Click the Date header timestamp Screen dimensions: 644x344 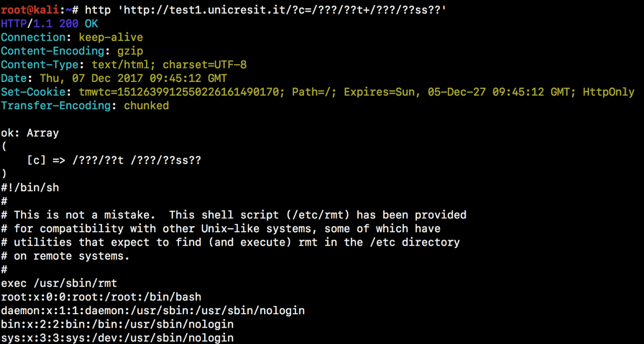pos(133,78)
